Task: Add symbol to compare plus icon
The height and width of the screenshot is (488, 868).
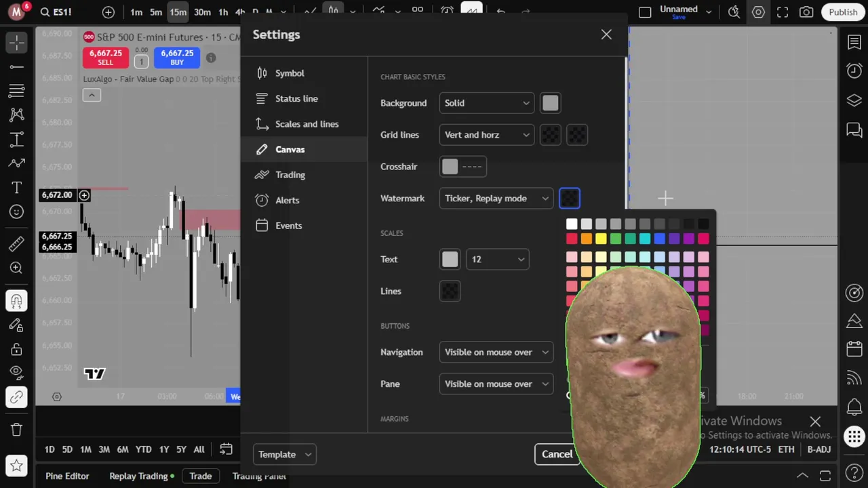Action: (x=108, y=12)
